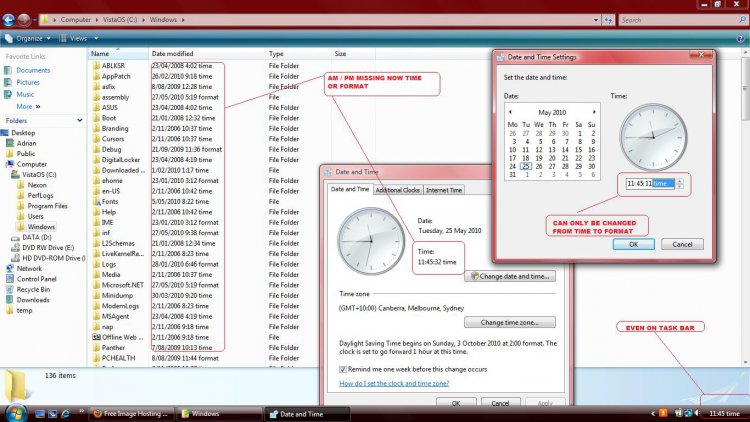The height and width of the screenshot is (422, 750).
Task: Click the Windows Start orb
Action: coord(16,413)
